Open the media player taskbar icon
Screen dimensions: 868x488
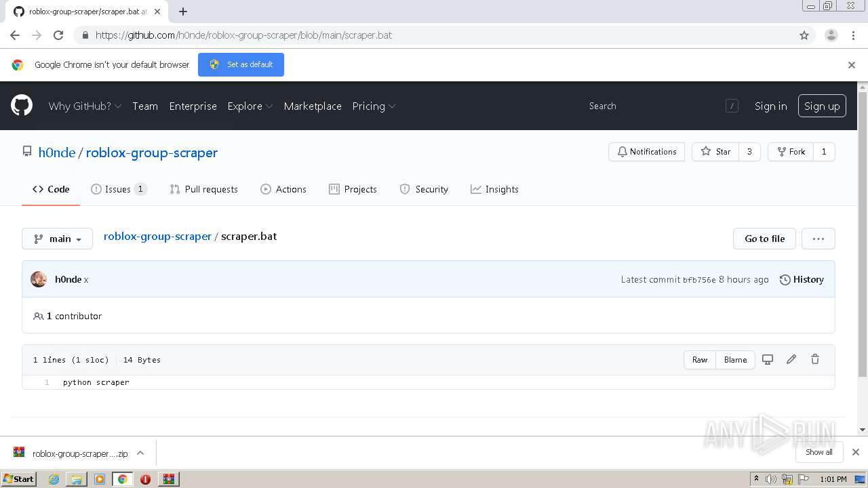pos(100,479)
